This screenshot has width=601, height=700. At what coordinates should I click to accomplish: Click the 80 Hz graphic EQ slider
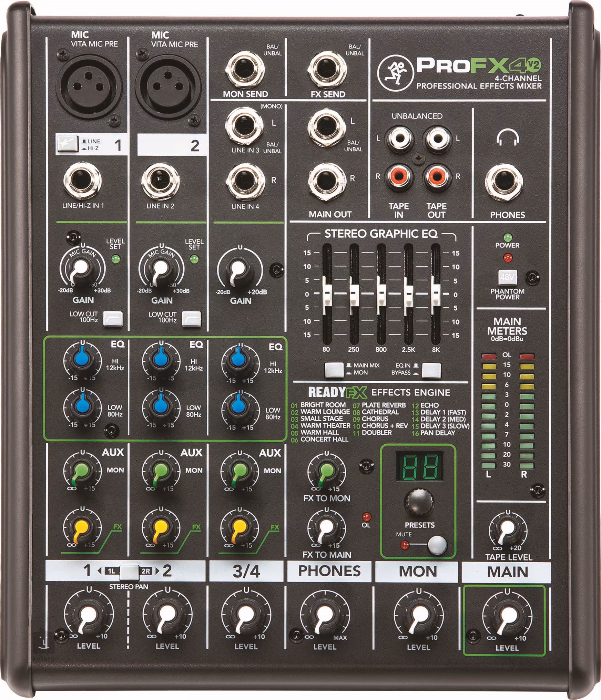tap(326, 294)
